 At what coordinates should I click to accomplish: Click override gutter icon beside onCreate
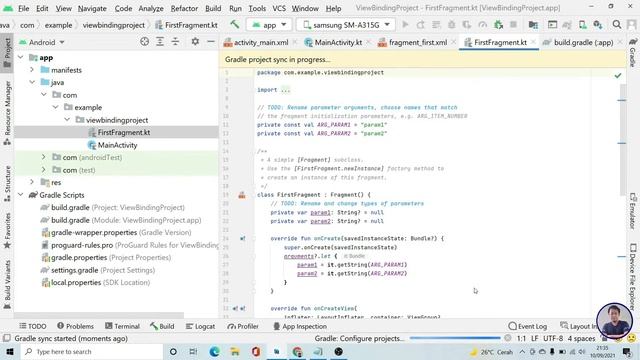point(242,238)
